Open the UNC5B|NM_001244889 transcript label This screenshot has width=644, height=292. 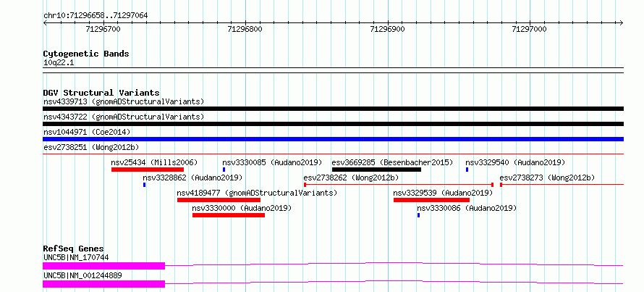pyautogui.click(x=82, y=275)
